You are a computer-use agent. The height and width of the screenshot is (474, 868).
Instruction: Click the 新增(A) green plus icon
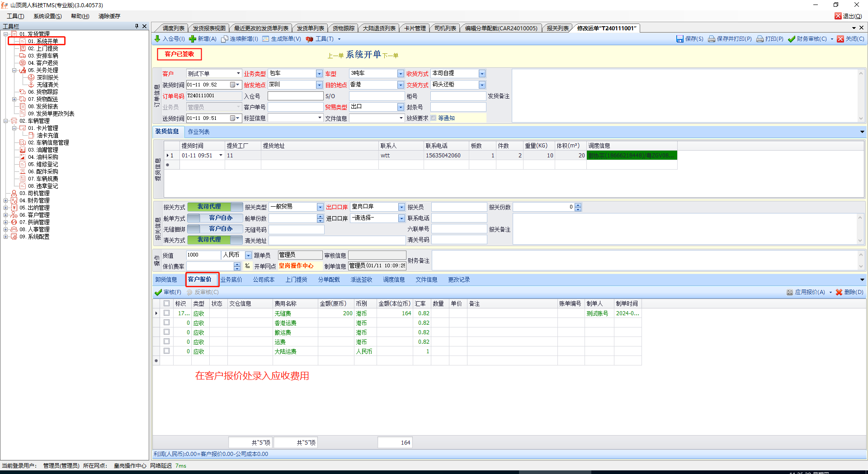tap(193, 39)
